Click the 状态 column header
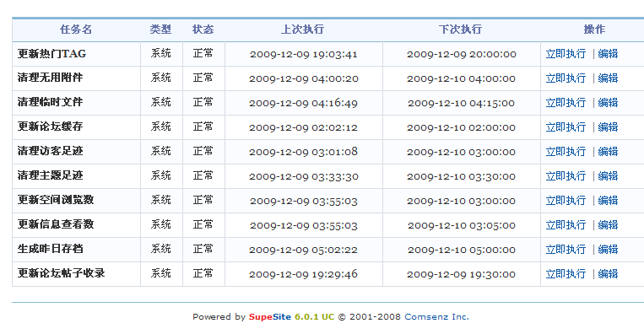 203,30
